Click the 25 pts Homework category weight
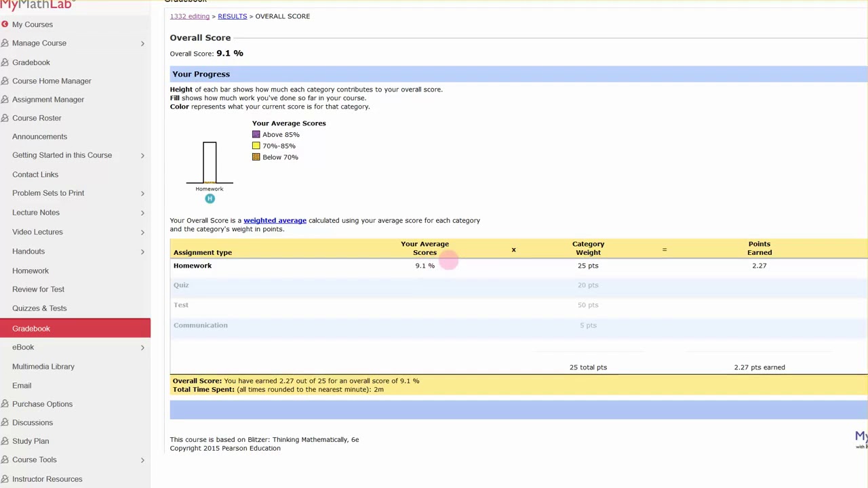The width and height of the screenshot is (868, 488). 588,266
